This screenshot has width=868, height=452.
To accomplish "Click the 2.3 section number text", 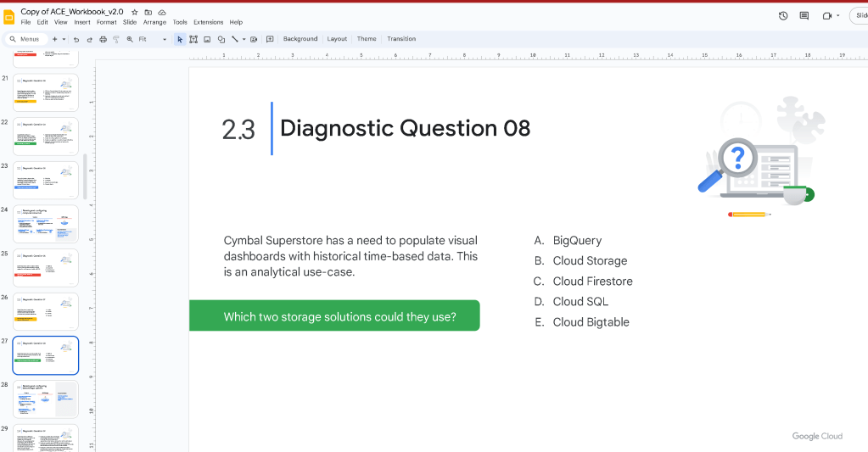I will click(x=238, y=130).
